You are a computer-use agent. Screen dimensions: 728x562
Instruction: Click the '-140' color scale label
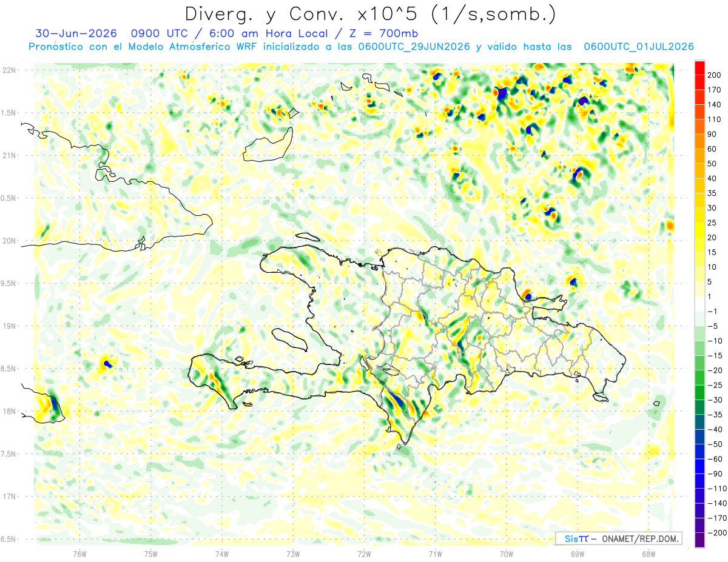point(716,503)
